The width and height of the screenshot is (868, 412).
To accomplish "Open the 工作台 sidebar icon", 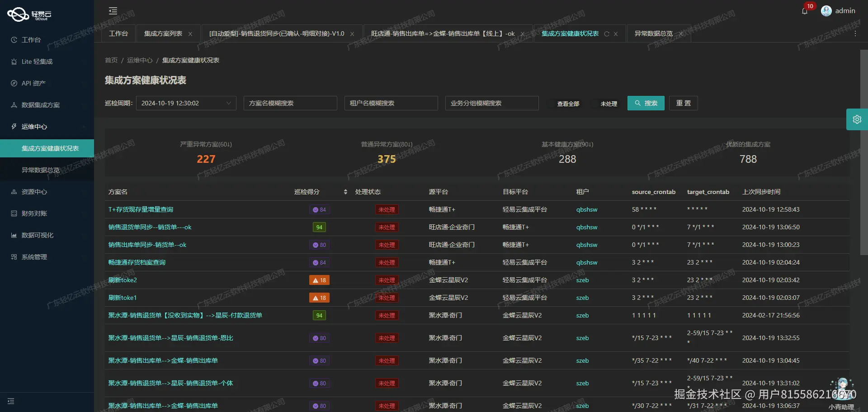I will [x=31, y=40].
